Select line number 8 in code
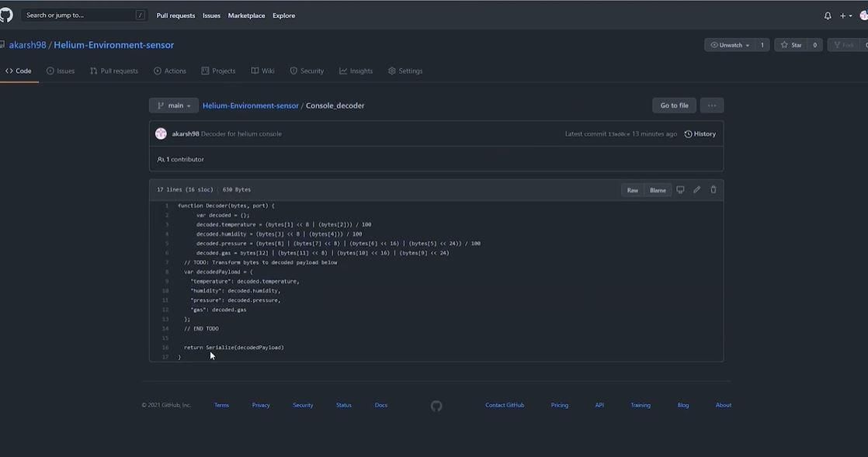Screen dimensions: 868x457 [167, 272]
